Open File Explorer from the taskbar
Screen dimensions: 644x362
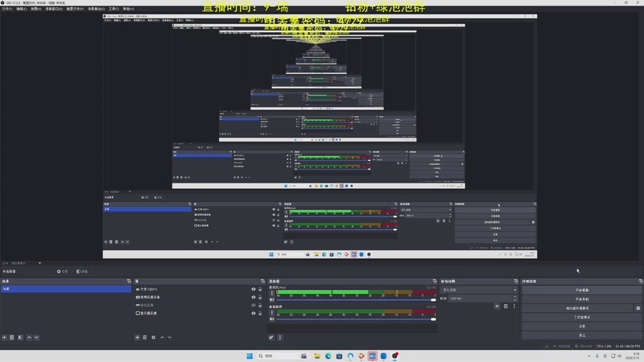pos(317,356)
